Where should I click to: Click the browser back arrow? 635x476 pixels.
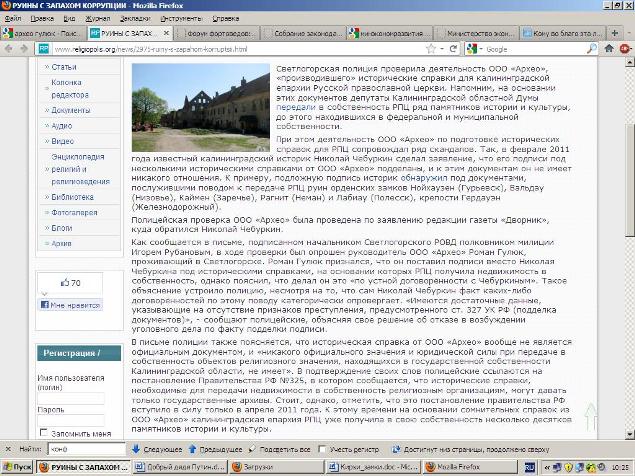click(9, 49)
